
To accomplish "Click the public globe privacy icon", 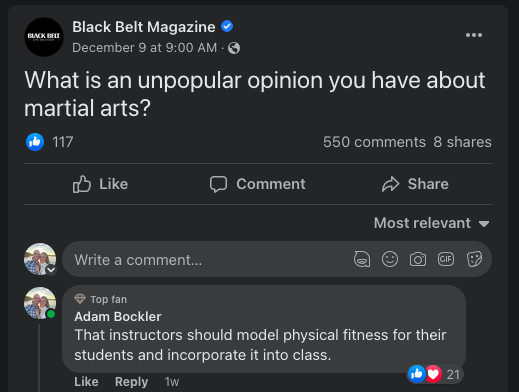I will [x=234, y=48].
